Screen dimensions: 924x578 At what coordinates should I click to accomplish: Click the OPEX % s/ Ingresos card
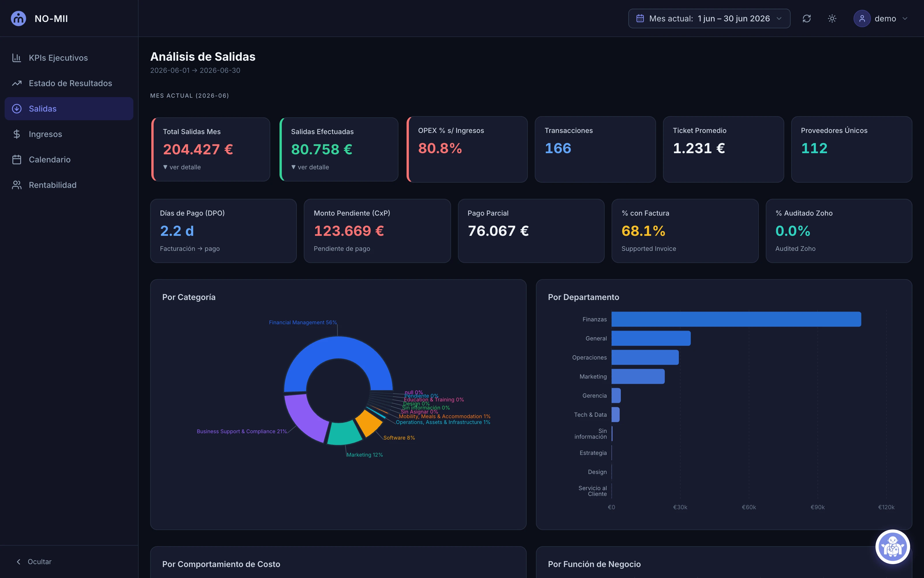467,149
